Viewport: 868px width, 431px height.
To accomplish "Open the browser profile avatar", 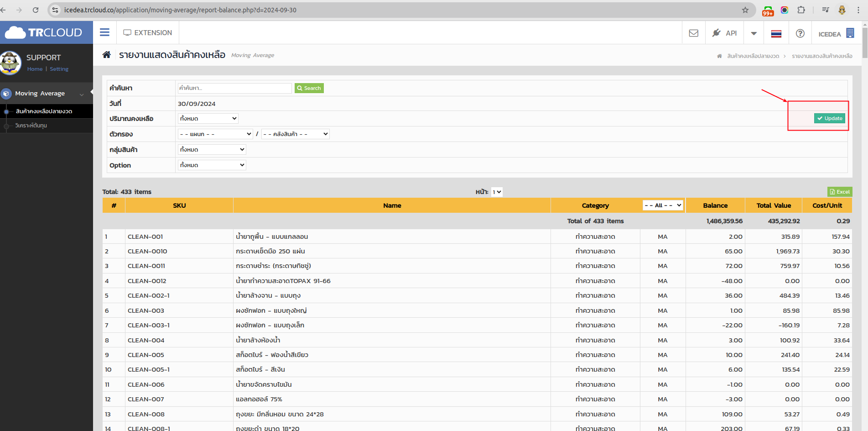I will tap(842, 10).
